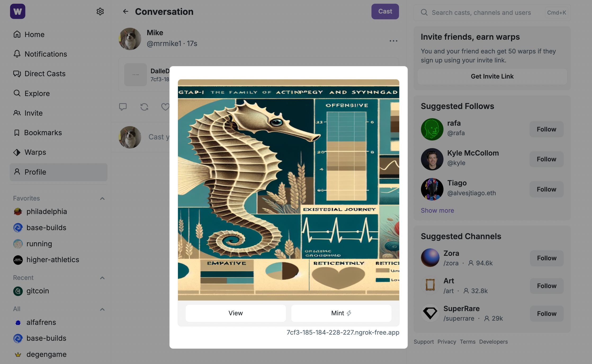Screen dimensions: 592x364
Task: Click the Mint button for image
Action: [x=341, y=313]
